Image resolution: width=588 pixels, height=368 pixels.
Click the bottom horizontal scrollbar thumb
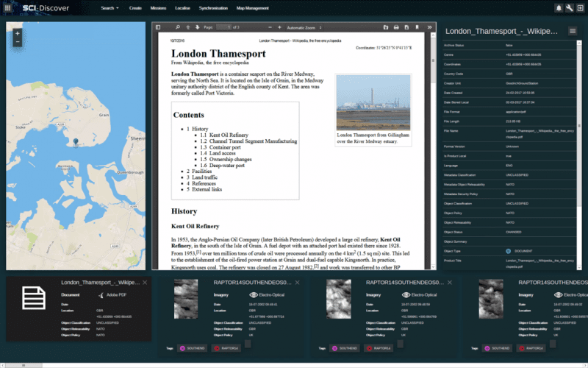tap(24, 365)
